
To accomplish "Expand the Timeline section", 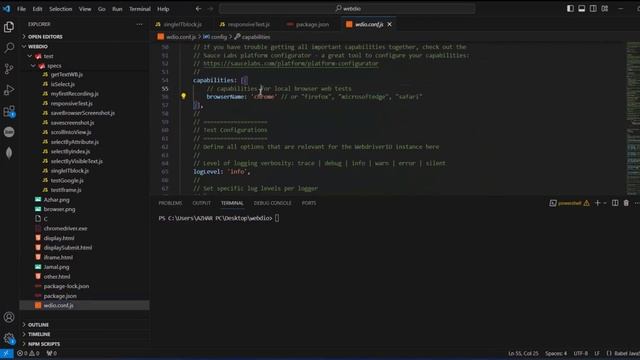I will tap(39, 334).
